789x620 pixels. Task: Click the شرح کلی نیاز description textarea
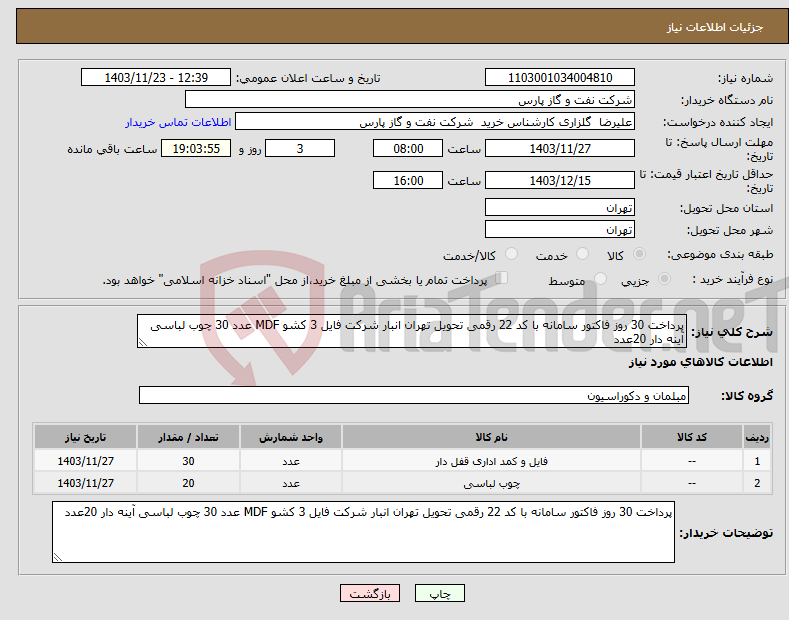click(412, 331)
